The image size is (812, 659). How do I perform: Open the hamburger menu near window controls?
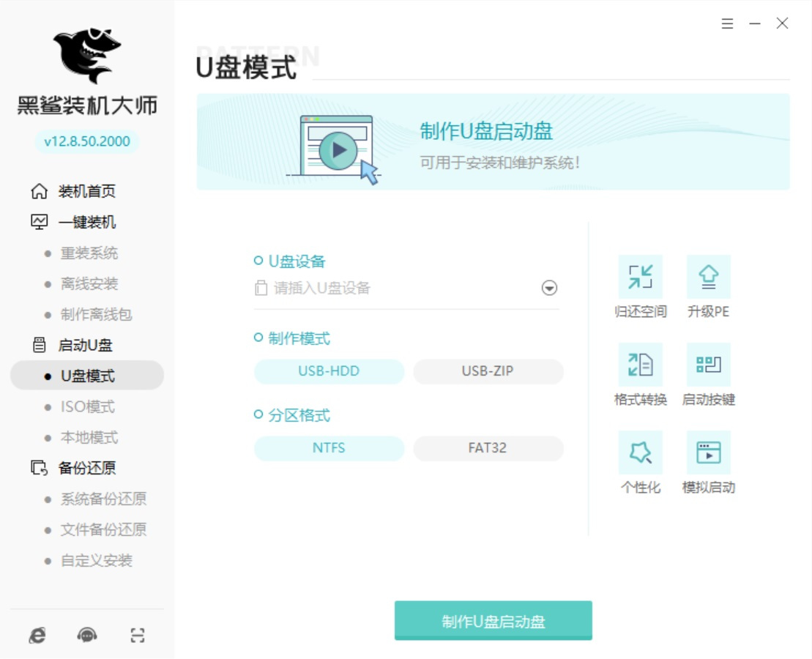pyautogui.click(x=727, y=23)
